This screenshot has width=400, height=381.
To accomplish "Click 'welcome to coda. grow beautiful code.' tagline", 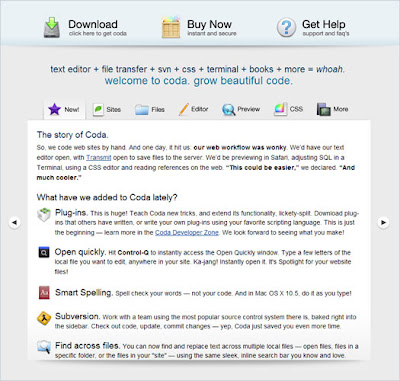I will pos(199,81).
